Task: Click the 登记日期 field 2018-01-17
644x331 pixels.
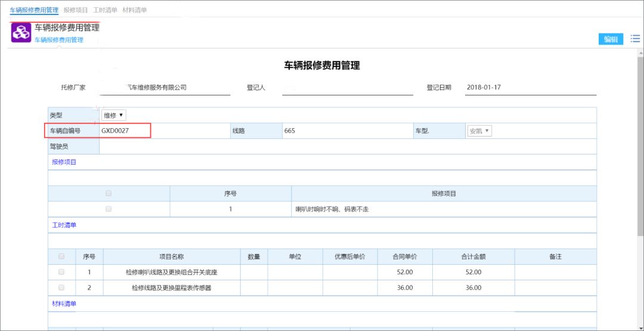Action: coord(531,88)
